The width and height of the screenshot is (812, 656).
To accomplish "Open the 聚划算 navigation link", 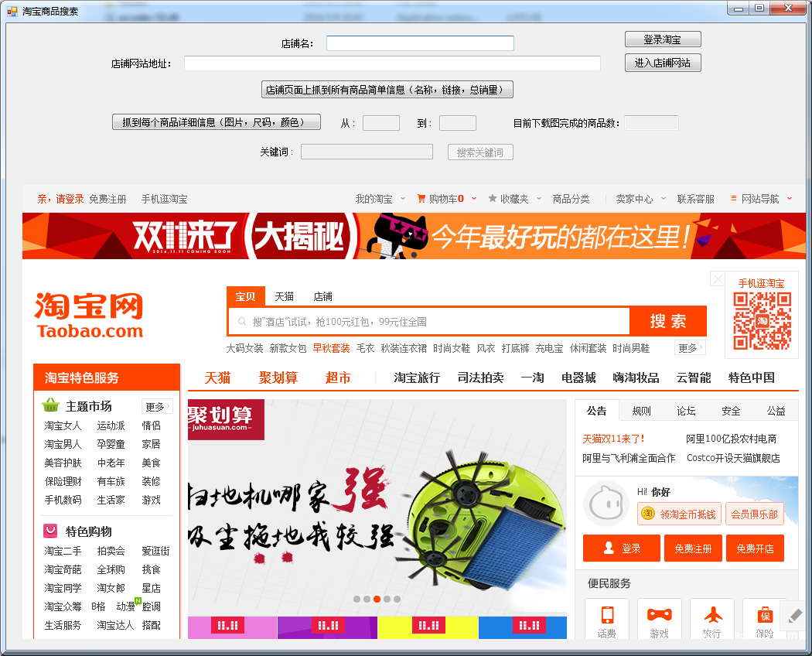I will [278, 378].
